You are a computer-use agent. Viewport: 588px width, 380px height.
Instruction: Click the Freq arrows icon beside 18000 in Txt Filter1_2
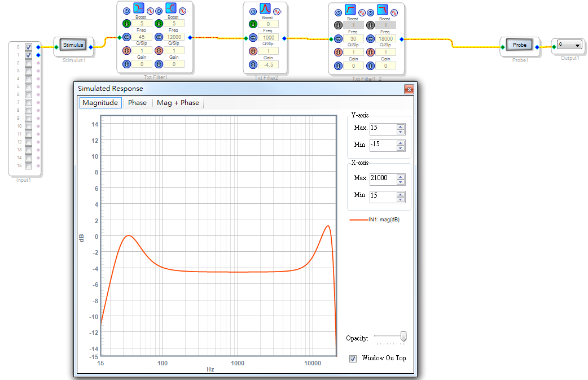371,38
